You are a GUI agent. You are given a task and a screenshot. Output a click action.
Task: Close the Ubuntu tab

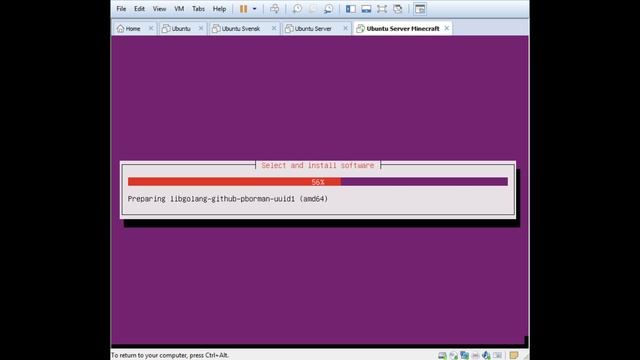[200, 28]
